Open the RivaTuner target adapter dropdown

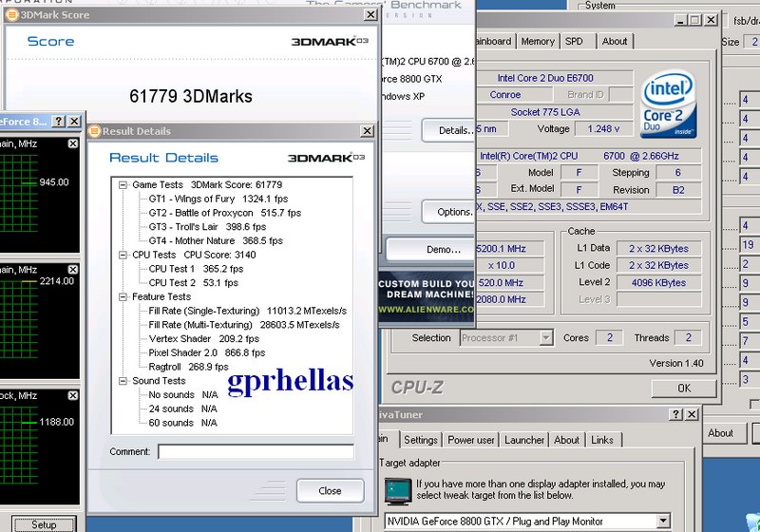pos(663,522)
